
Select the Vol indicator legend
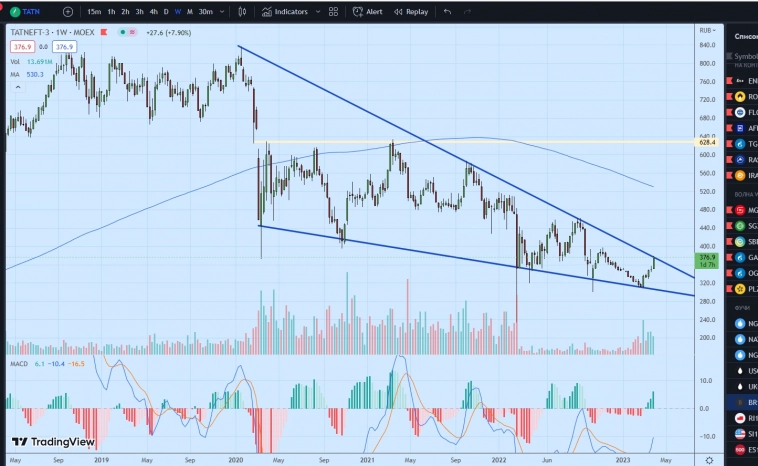pos(31,62)
